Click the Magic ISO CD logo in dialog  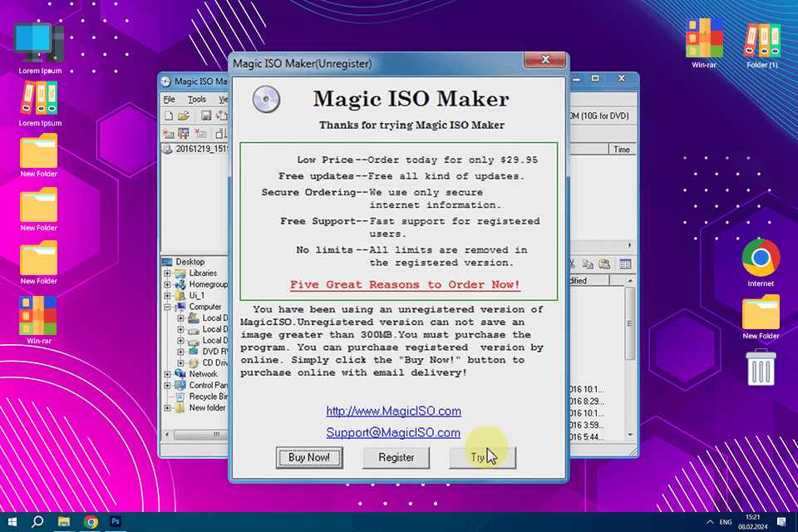pyautogui.click(x=266, y=99)
